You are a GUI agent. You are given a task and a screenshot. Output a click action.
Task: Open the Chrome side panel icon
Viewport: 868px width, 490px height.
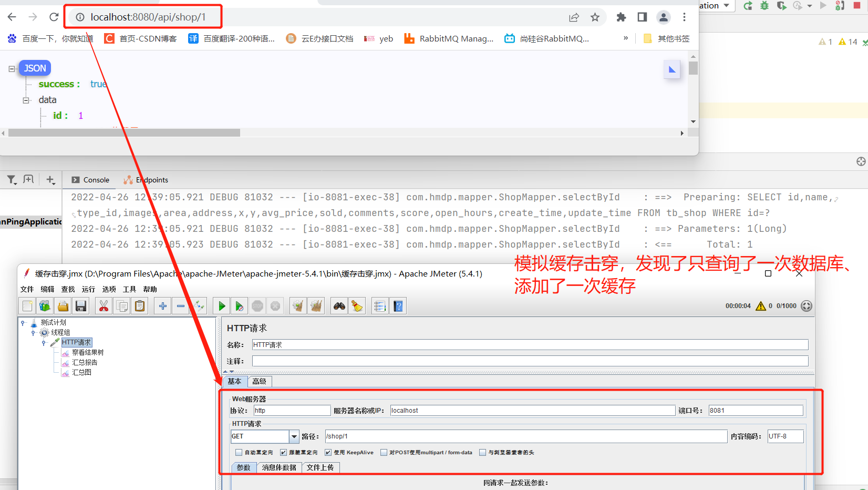[642, 17]
